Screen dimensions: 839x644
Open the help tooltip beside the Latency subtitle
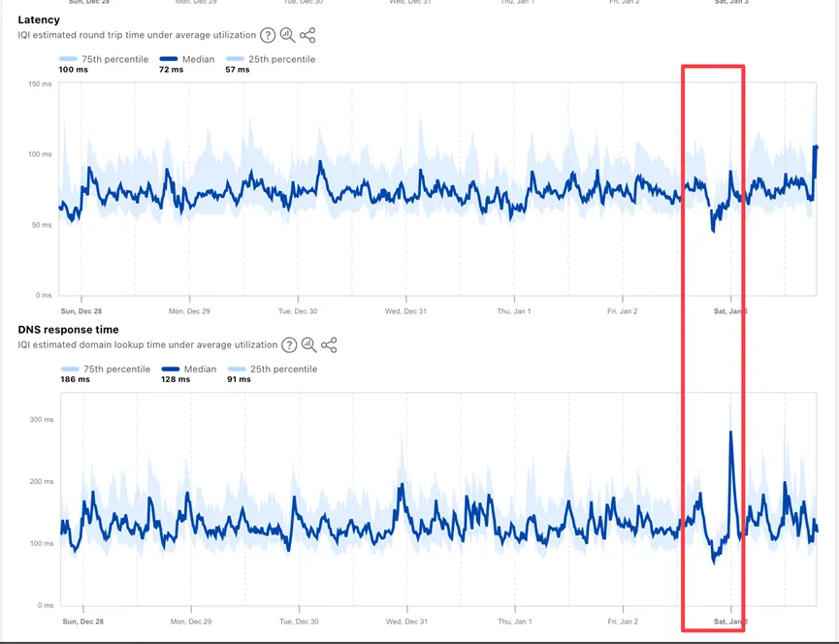click(x=268, y=36)
